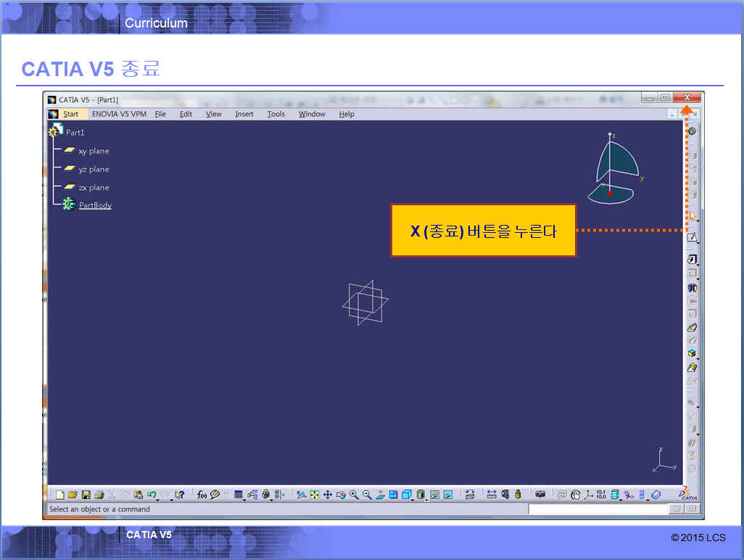Select the xy plane in the tree

tap(94, 151)
